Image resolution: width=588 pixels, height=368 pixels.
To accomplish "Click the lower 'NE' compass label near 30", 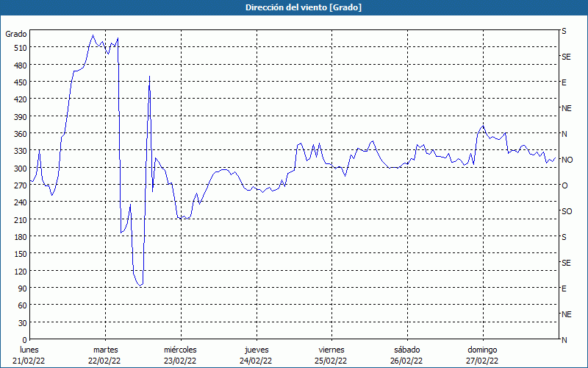I will coord(566,315).
